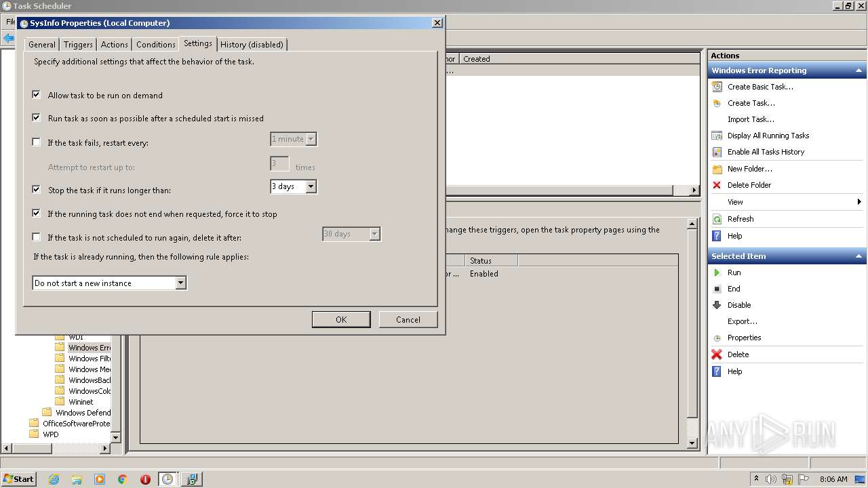
Task: Click the Start button
Action: (x=19, y=479)
